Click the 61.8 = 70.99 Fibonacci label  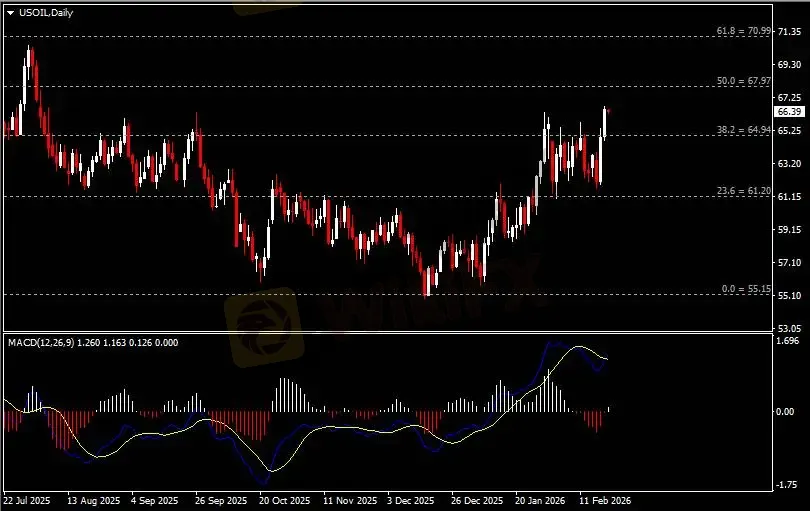[744, 32]
